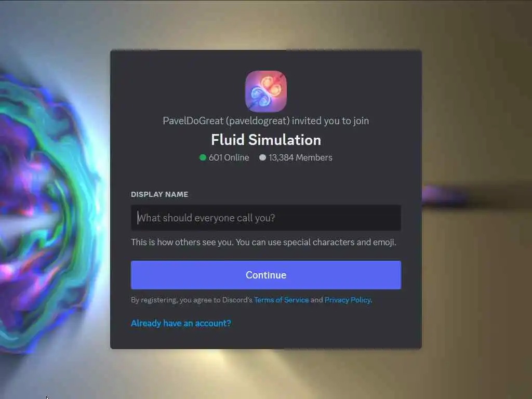Click the green online status dot
Image resolution: width=532 pixels, height=399 pixels.
[203, 157]
